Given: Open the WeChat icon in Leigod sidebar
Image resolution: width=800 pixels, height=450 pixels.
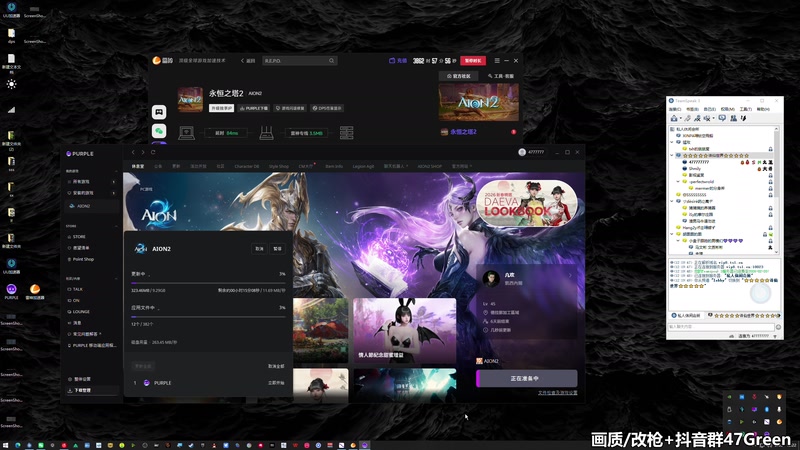Looking at the screenshot, I should (159, 131).
